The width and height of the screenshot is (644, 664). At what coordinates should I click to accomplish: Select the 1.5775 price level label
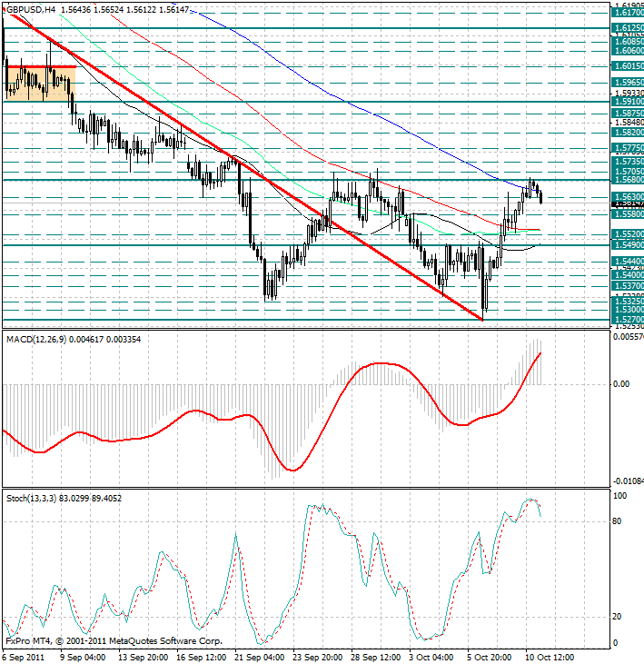pos(628,148)
